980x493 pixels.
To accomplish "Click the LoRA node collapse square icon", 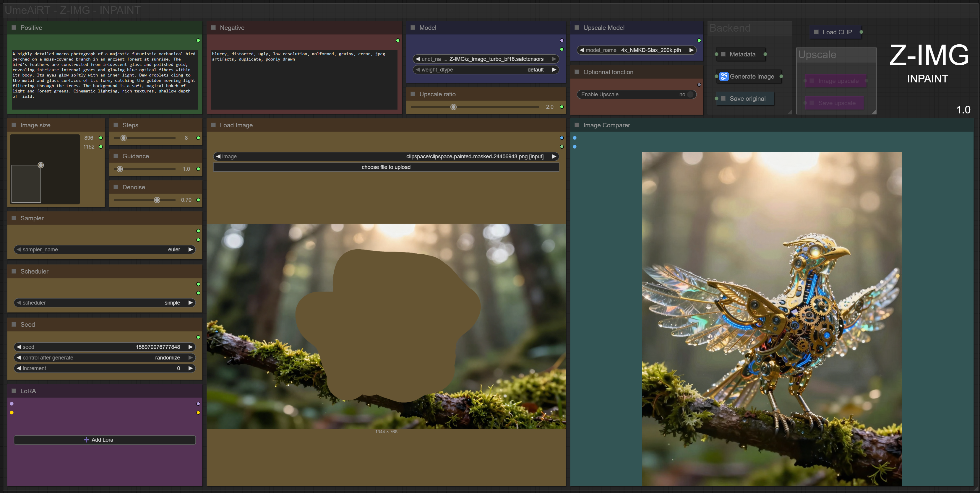I will tap(14, 391).
